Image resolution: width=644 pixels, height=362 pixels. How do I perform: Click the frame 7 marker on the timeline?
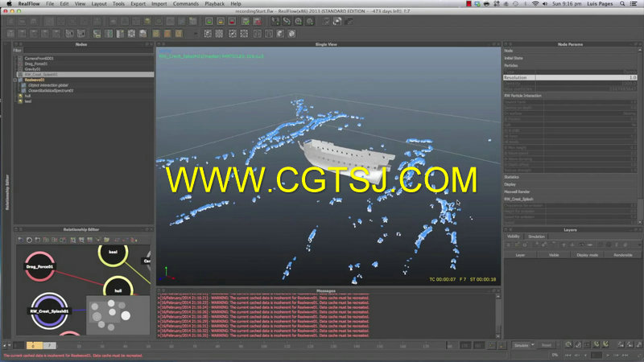pyautogui.click(x=49, y=346)
